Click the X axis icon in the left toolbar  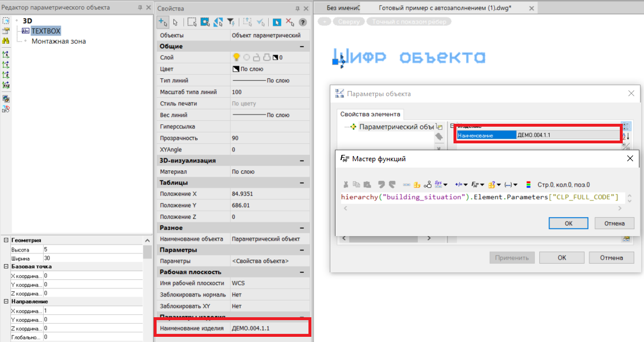tap(6, 54)
